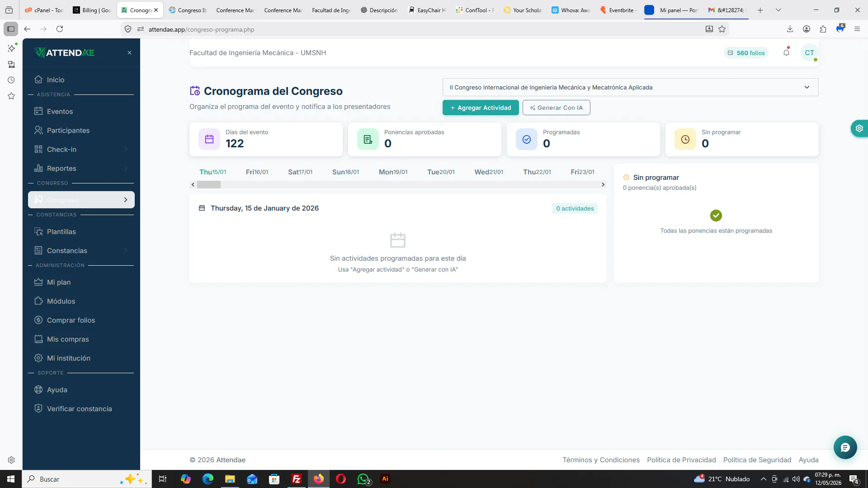Select the Wed 21/01 day tab

point(489,172)
